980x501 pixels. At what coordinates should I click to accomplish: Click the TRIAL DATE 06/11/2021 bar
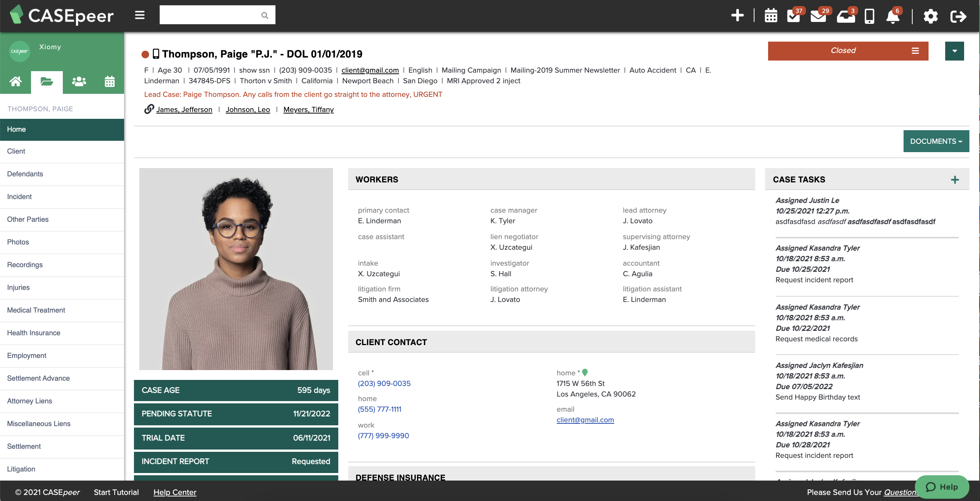click(x=236, y=438)
